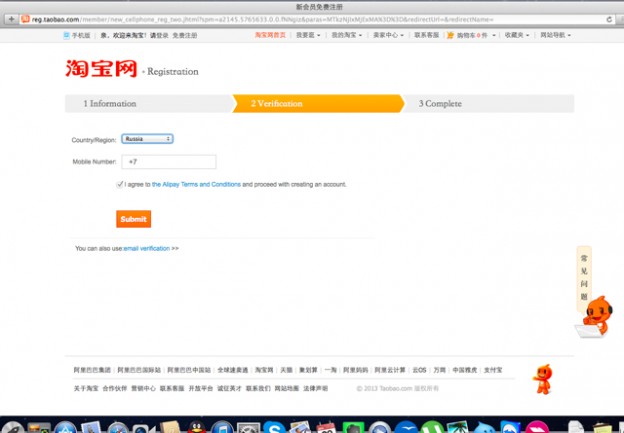Expand the 我的淘宝 dropdown menu

click(347, 35)
